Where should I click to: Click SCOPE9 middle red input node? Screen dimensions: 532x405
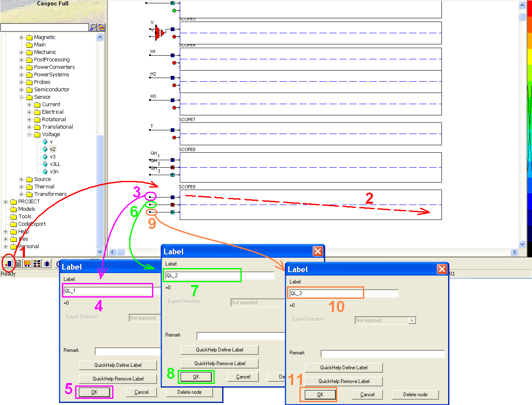172,205
